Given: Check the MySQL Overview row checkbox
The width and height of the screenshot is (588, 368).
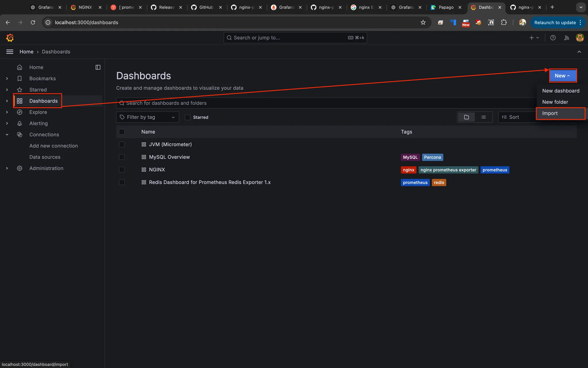Looking at the screenshot, I should pyautogui.click(x=122, y=157).
